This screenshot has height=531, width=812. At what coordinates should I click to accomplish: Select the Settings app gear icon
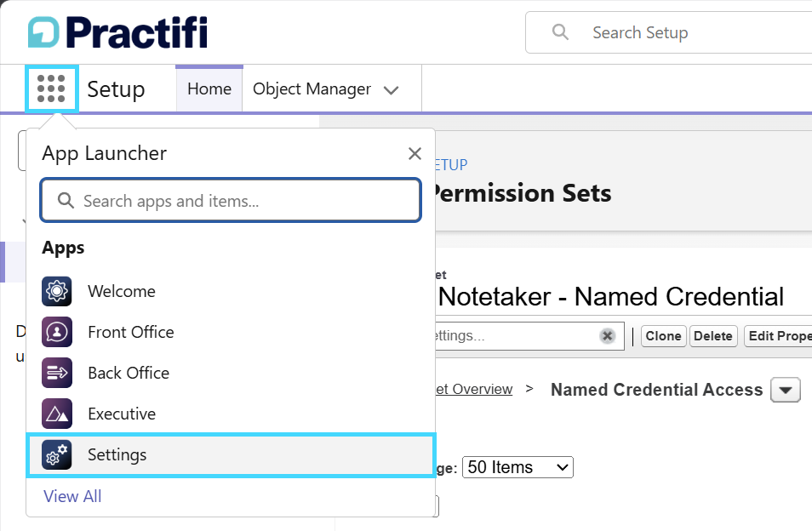57,454
